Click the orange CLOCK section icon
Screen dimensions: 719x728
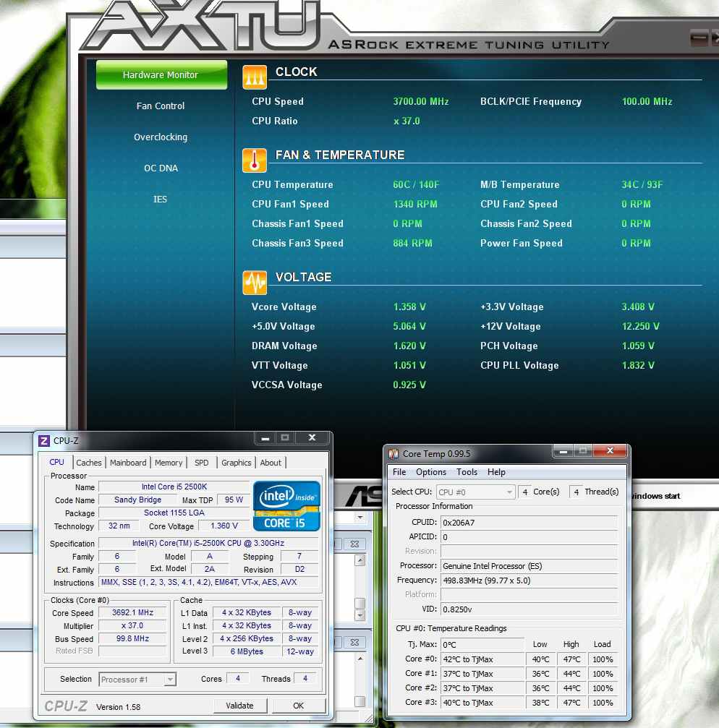point(255,77)
